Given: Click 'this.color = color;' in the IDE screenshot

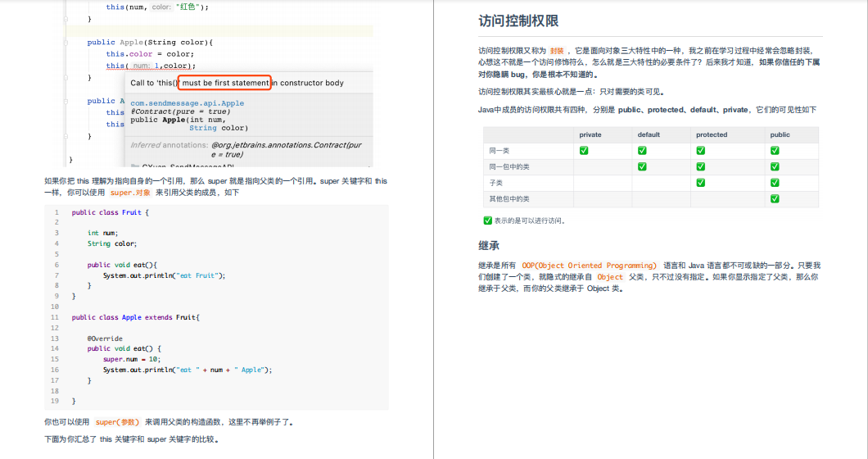Looking at the screenshot, I should point(150,54).
